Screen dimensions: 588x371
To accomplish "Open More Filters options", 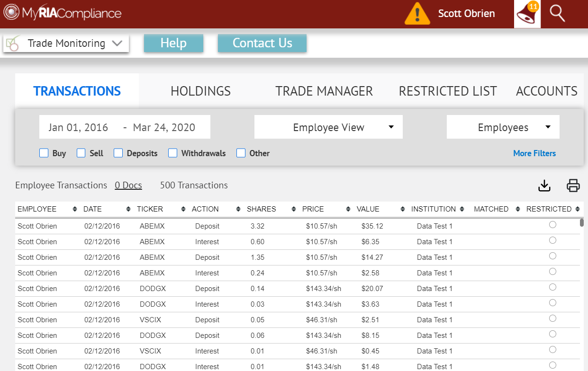I will coord(534,153).
